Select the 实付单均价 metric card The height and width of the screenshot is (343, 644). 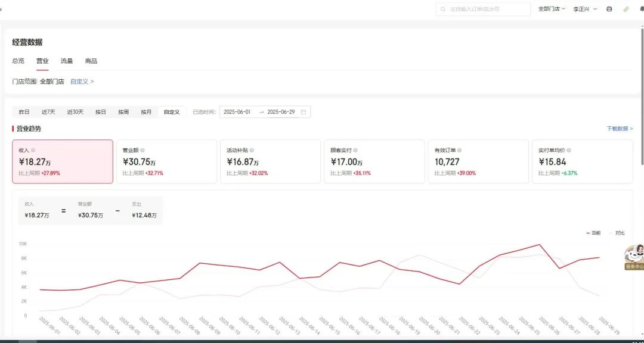coord(582,161)
